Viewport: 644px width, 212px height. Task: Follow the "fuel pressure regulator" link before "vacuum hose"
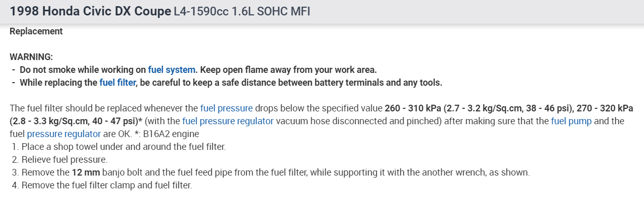point(228,121)
